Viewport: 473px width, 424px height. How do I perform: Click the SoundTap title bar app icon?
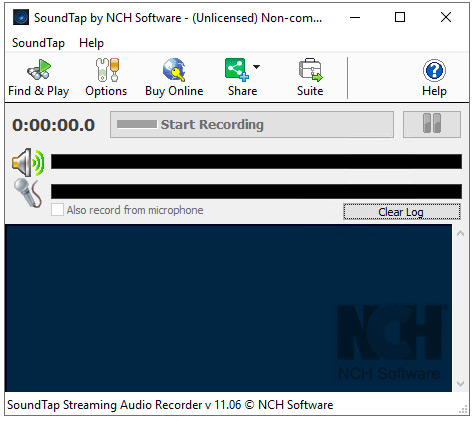pos(21,17)
